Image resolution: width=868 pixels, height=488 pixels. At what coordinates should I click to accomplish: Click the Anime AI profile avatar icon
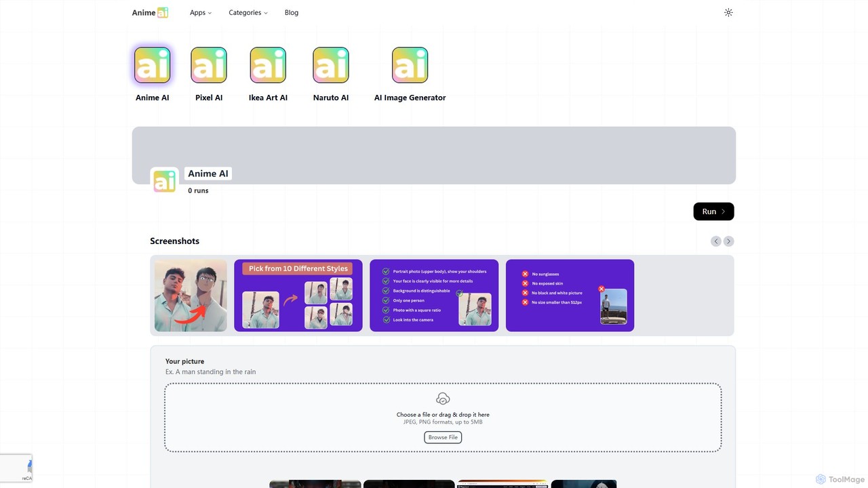164,182
